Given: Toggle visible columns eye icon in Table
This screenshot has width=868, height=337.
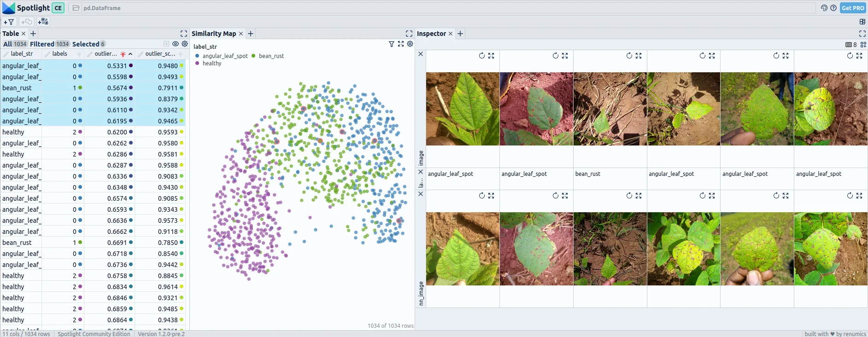Looking at the screenshot, I should point(176,44).
